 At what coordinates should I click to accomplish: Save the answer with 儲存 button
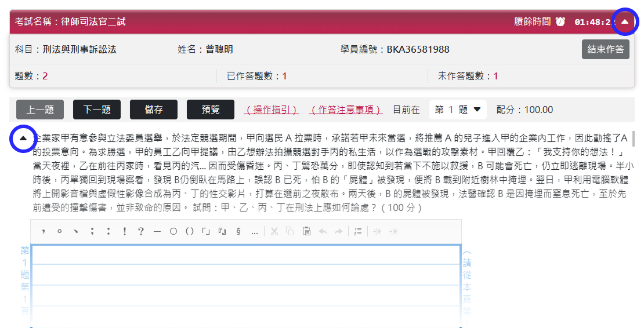point(154,110)
